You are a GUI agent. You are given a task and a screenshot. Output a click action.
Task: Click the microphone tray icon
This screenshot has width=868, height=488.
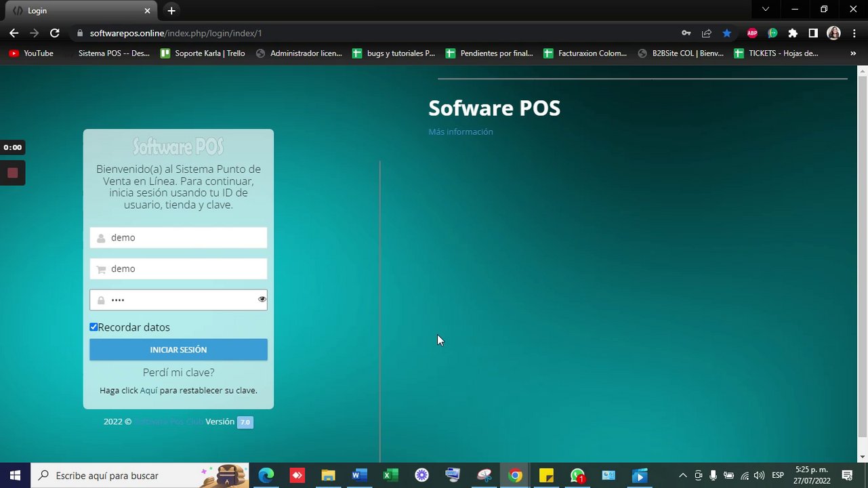click(x=714, y=475)
